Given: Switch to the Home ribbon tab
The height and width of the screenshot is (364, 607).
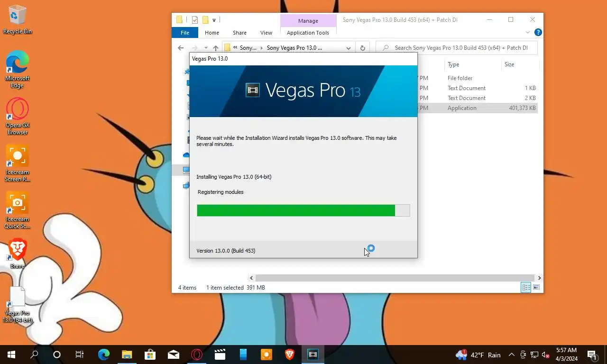Looking at the screenshot, I should point(212,33).
